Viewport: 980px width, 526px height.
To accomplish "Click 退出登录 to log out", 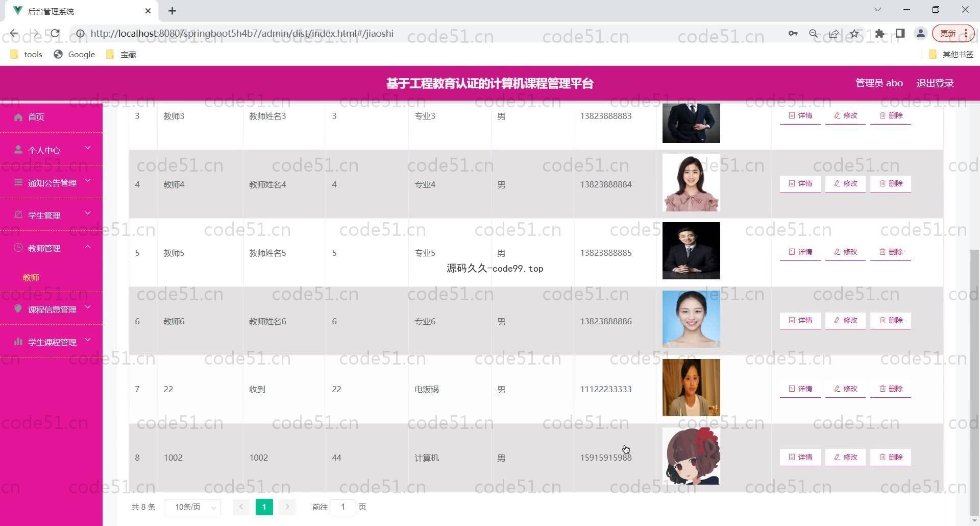I will pos(935,83).
